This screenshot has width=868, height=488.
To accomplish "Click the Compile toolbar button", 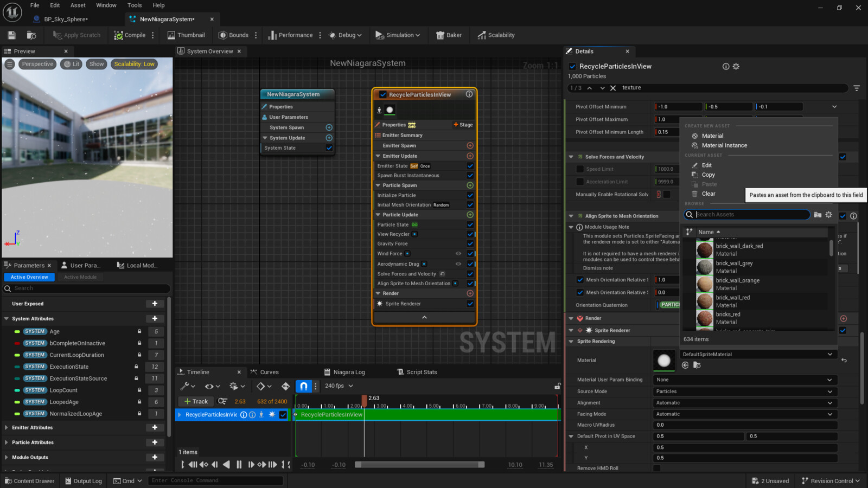I will pyautogui.click(x=130, y=35).
